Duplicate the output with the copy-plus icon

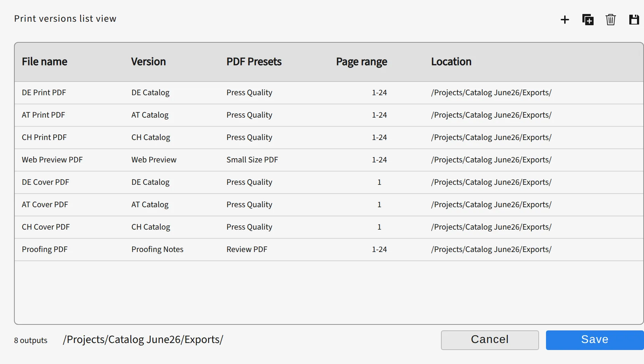click(588, 20)
